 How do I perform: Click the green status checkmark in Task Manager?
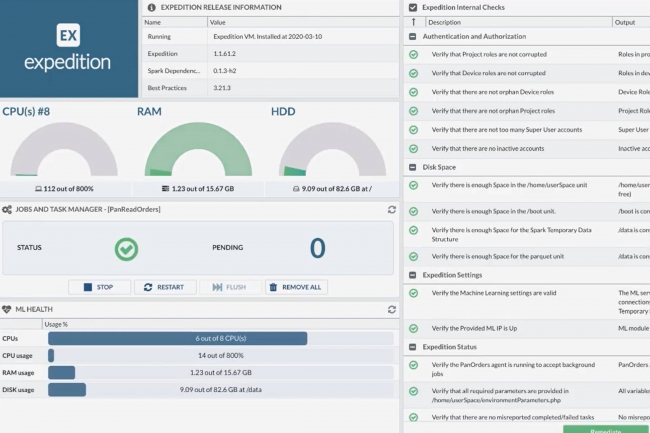point(126,248)
